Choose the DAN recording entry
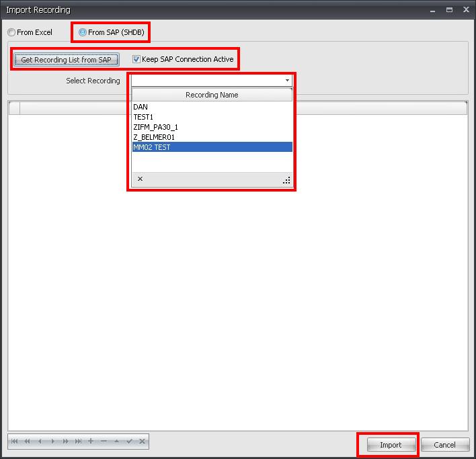476x459 pixels. coord(141,107)
